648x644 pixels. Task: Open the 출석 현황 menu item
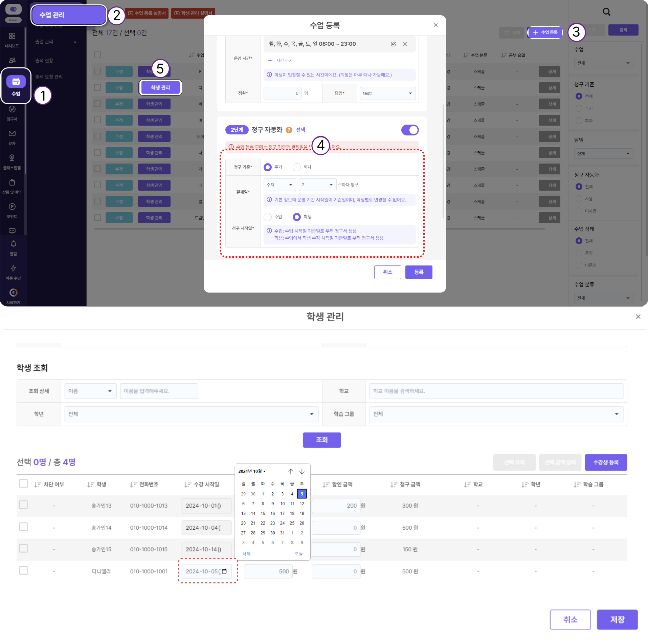pos(44,61)
